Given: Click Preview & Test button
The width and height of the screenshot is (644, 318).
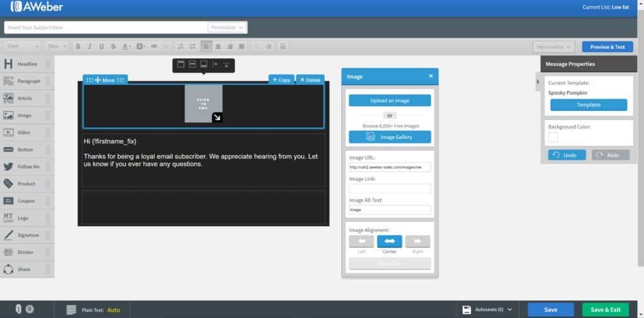Looking at the screenshot, I should click(x=608, y=47).
